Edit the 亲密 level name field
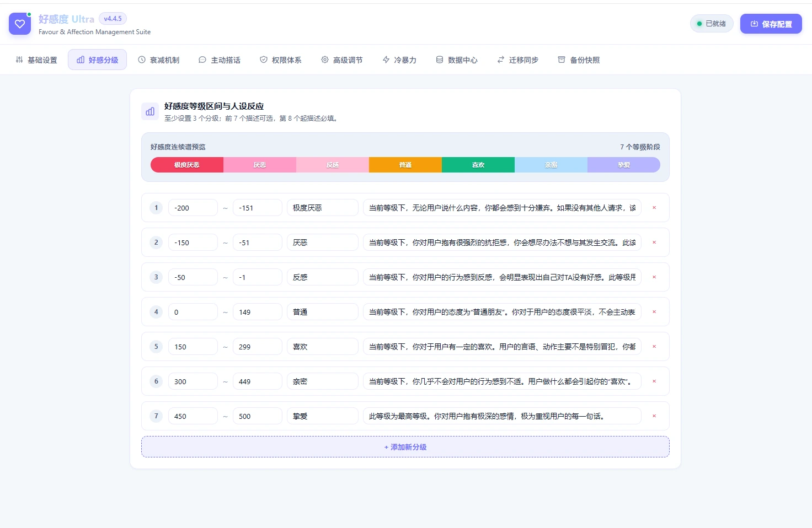 pos(323,381)
